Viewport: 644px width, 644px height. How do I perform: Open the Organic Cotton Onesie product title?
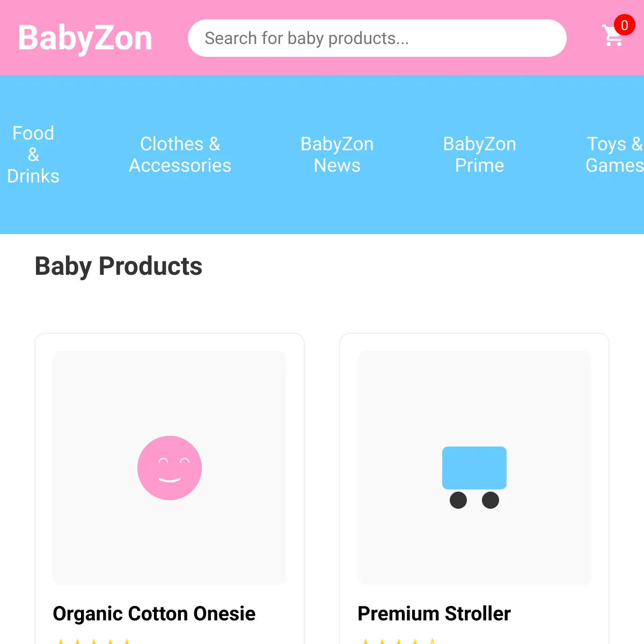pos(154,613)
